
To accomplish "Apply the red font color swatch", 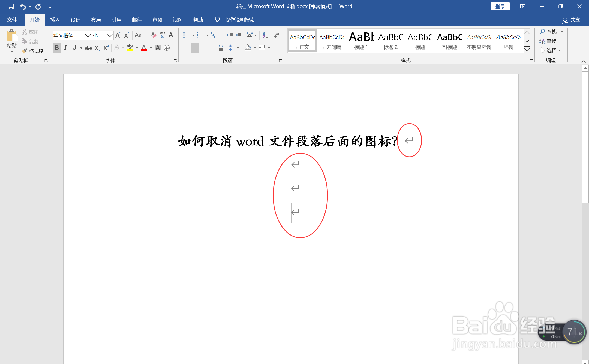I will pyautogui.click(x=144, y=48).
